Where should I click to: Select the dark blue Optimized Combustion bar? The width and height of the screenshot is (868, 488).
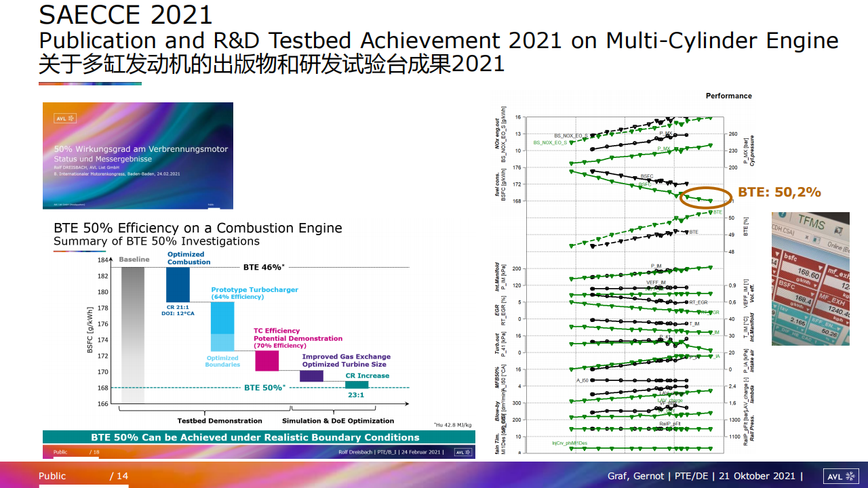(x=178, y=285)
